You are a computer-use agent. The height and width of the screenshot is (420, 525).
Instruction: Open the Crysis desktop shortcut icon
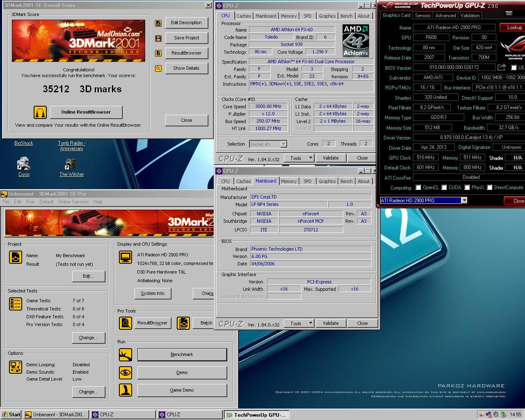coord(24,163)
